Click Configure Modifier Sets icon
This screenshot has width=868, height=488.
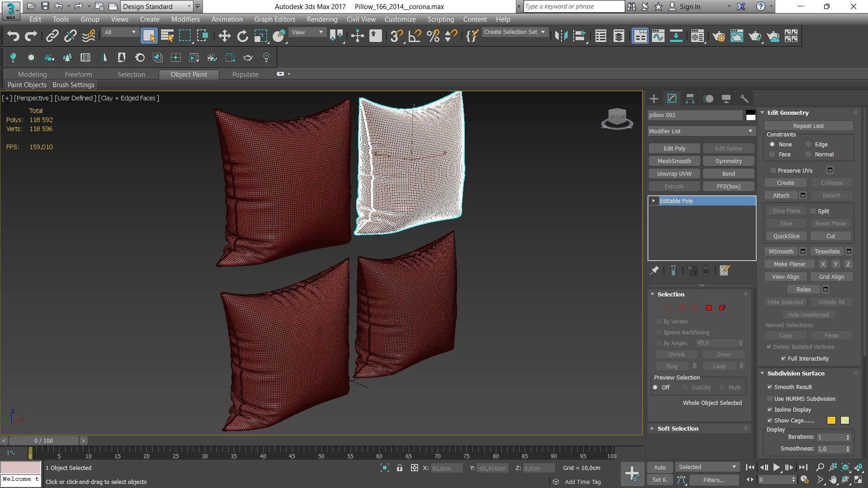click(x=724, y=271)
